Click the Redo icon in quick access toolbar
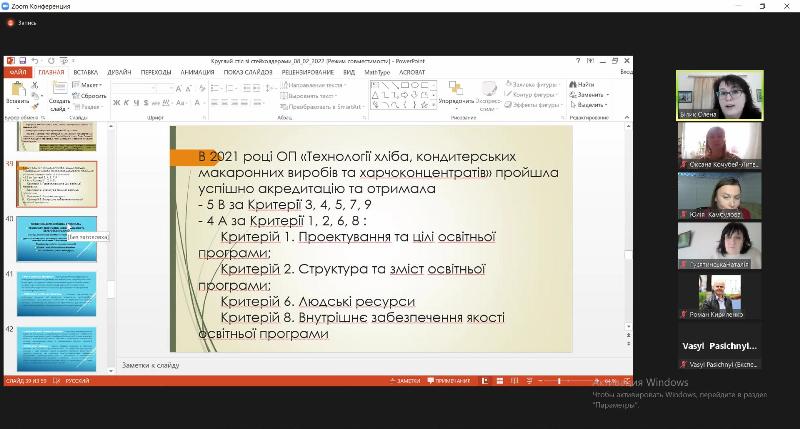This screenshot has height=429, width=800. tap(51, 61)
